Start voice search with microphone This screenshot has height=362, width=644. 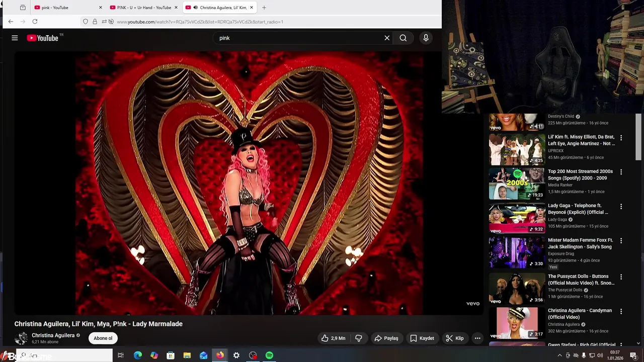(x=426, y=38)
